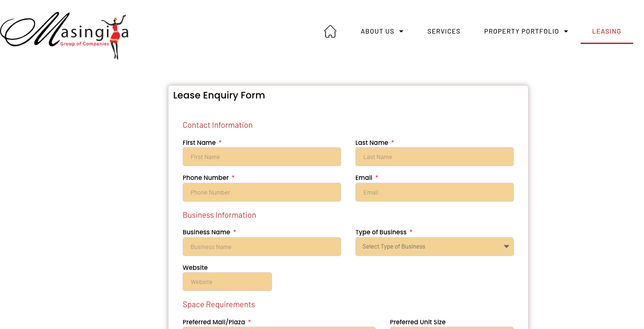Viewport: 644px width, 329px height.
Task: Click the Home house icon
Action: (330, 31)
